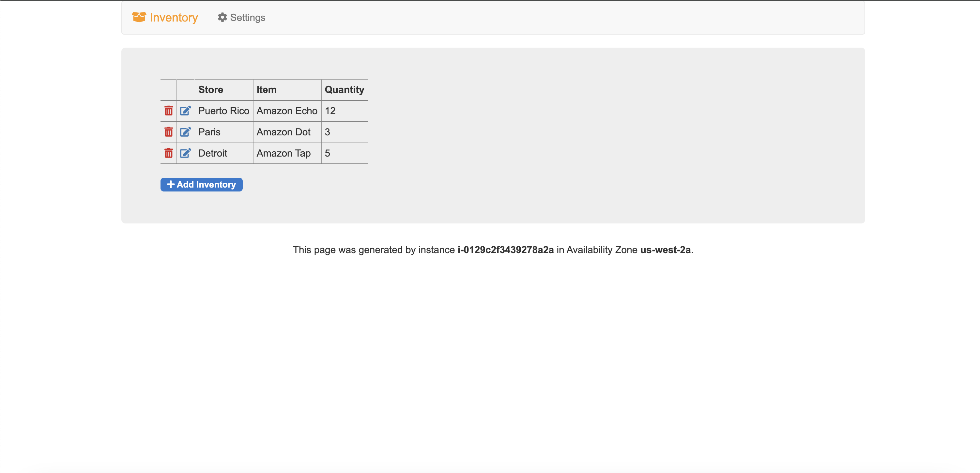Delete the Detroit inventory row

tap(169, 153)
